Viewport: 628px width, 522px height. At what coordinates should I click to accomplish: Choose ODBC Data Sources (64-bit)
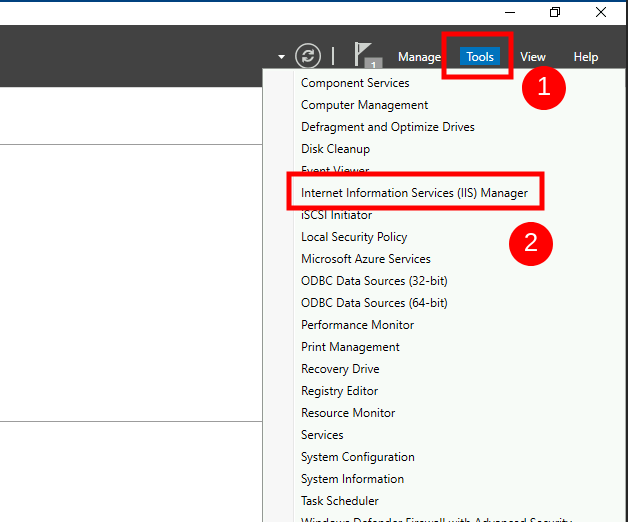click(x=374, y=303)
